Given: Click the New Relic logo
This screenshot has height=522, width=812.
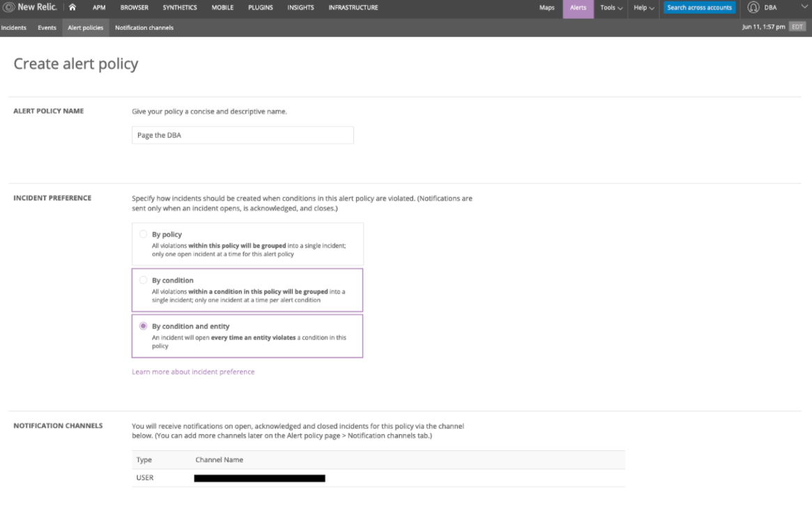Looking at the screenshot, I should click(x=31, y=8).
